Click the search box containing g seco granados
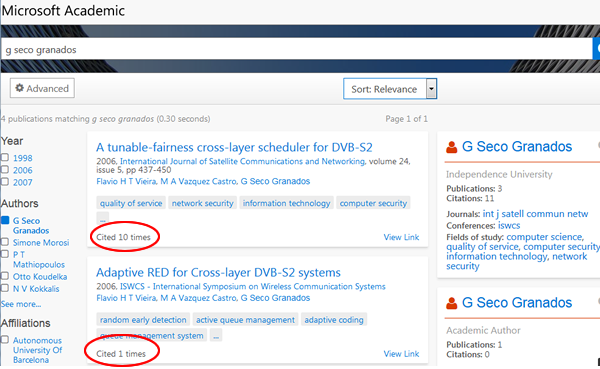This screenshot has width=600, height=369. click(x=297, y=49)
